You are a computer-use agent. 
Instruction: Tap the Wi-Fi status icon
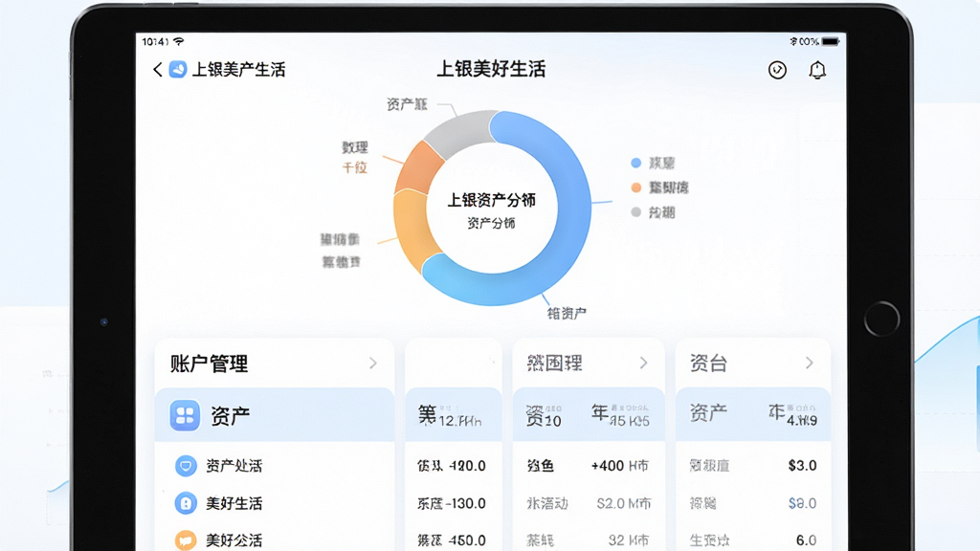click(x=179, y=41)
